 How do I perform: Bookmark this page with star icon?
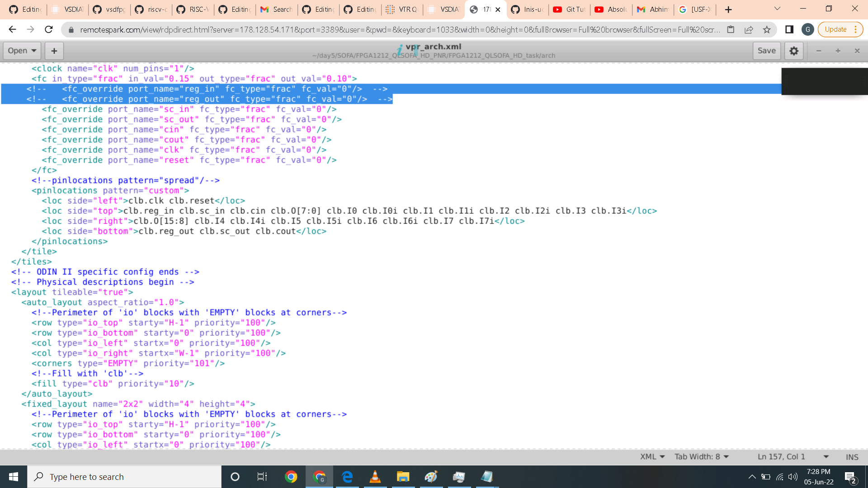pyautogui.click(x=767, y=29)
